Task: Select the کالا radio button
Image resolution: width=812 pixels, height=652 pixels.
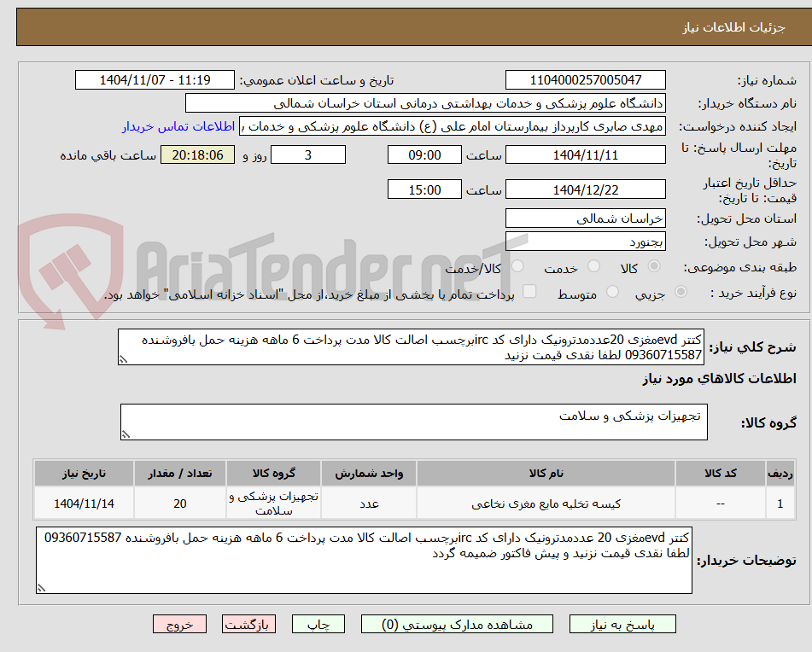Action: (x=654, y=266)
